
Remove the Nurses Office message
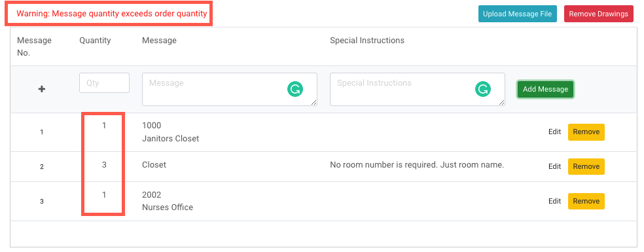586,201
